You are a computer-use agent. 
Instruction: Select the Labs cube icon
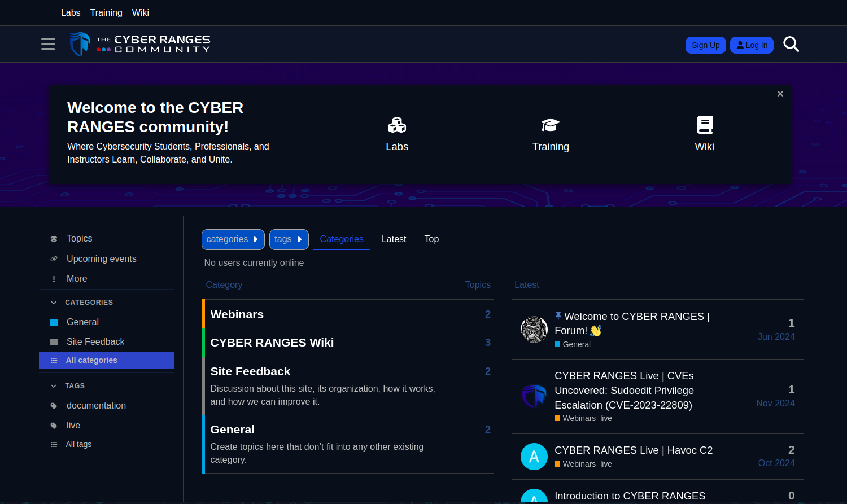(397, 125)
